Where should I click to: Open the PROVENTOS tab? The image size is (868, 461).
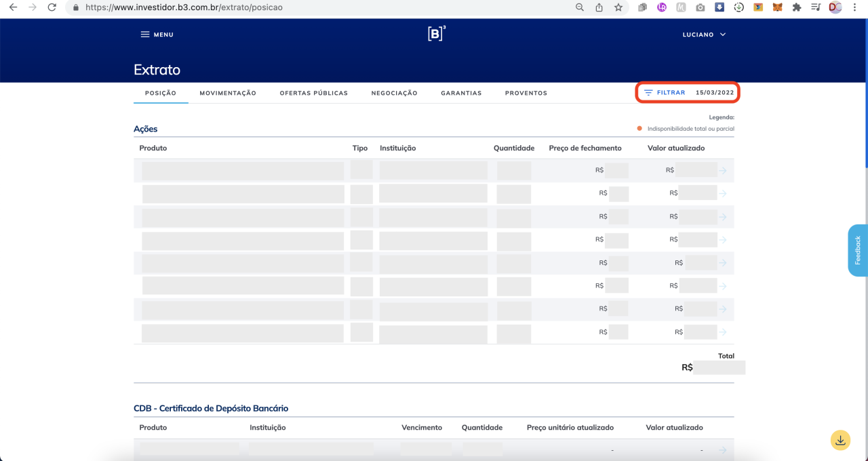point(526,92)
